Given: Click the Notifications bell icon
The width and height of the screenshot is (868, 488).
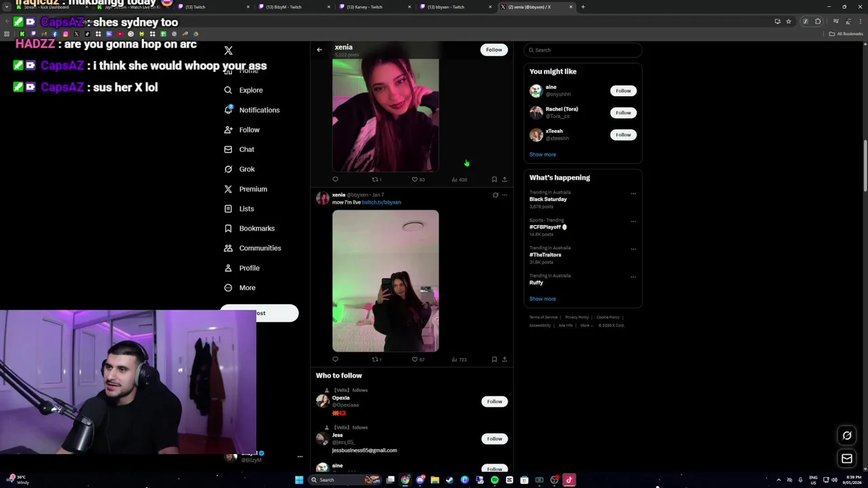Looking at the screenshot, I should 228,110.
